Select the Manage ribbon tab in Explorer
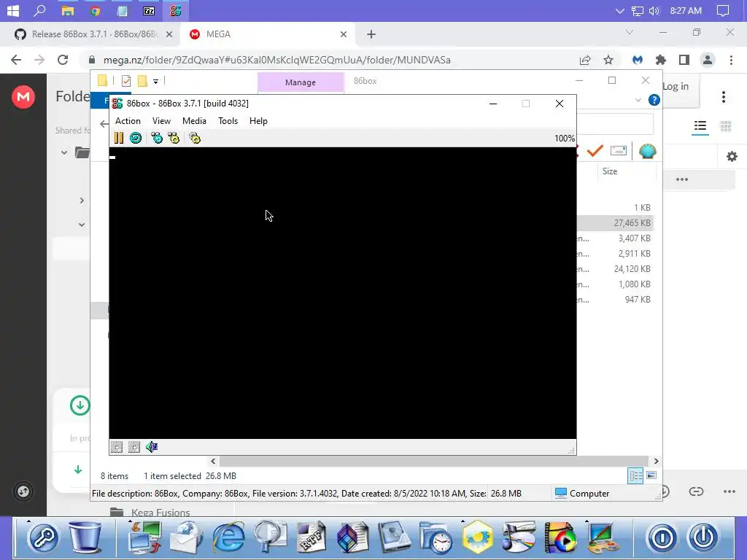The width and height of the screenshot is (747, 560). tap(301, 82)
